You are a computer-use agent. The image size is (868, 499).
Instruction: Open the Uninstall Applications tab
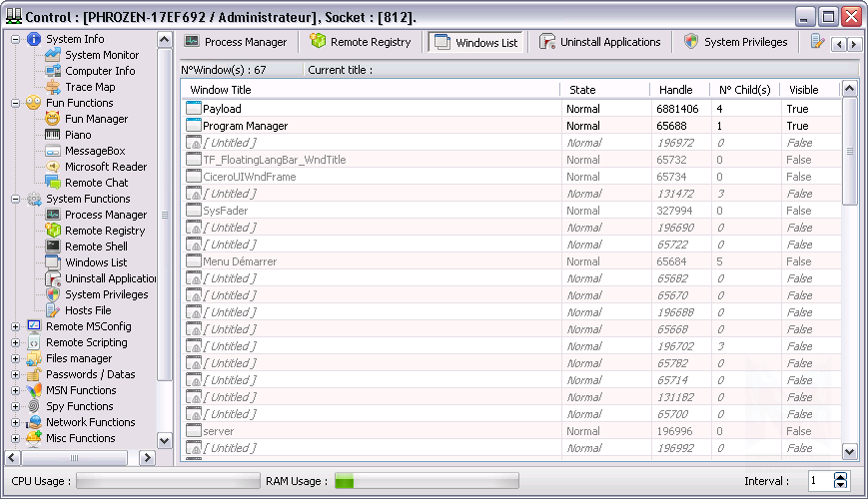tap(600, 42)
